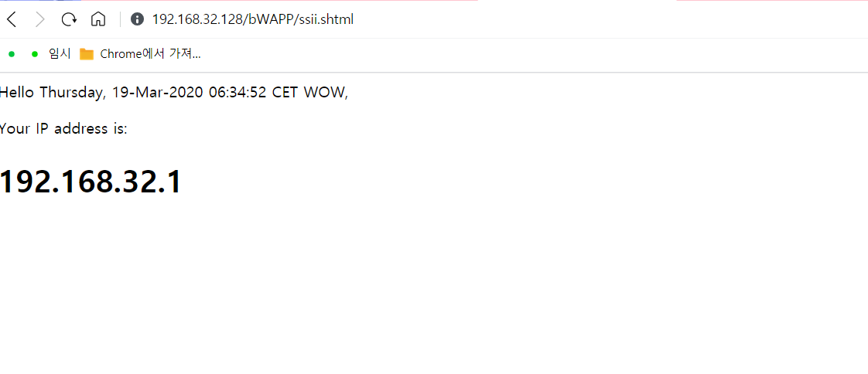Screen dimensions: 868x374
Task: Click the forward navigation arrow
Action: coord(40,20)
